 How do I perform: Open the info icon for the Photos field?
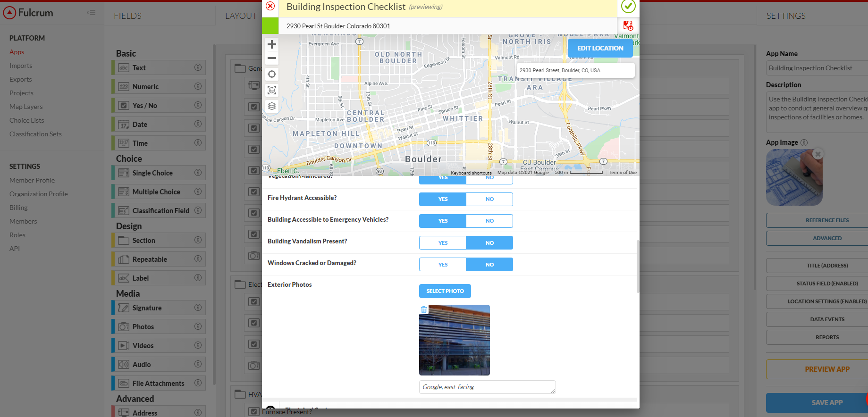coord(198,326)
